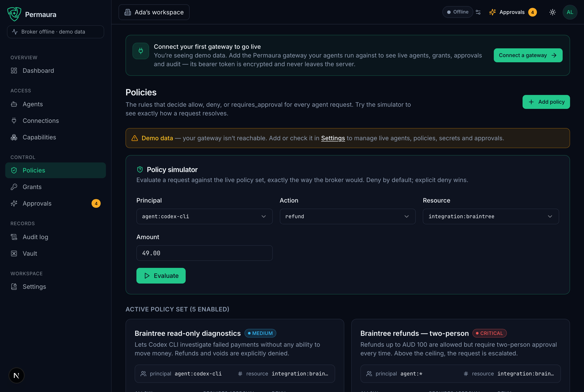The width and height of the screenshot is (584, 392).
Task: Click the plug icon in gateway banner
Action: click(x=141, y=51)
